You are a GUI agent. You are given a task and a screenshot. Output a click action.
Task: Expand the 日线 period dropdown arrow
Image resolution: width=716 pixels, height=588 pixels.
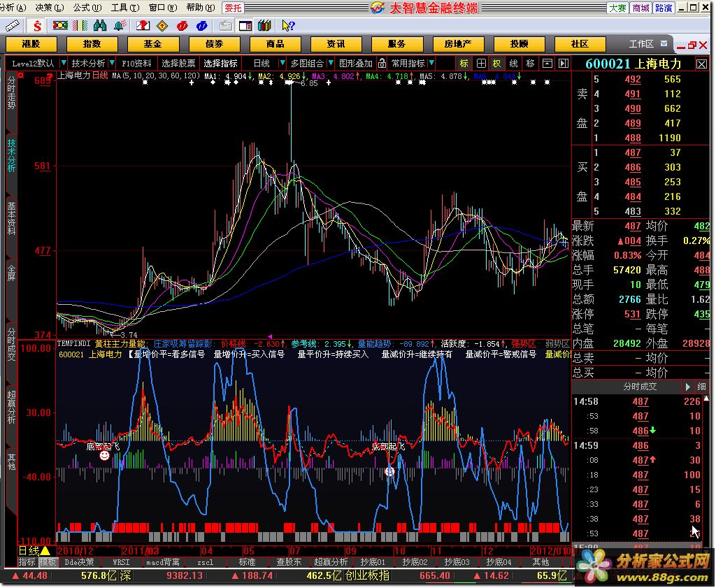click(282, 63)
